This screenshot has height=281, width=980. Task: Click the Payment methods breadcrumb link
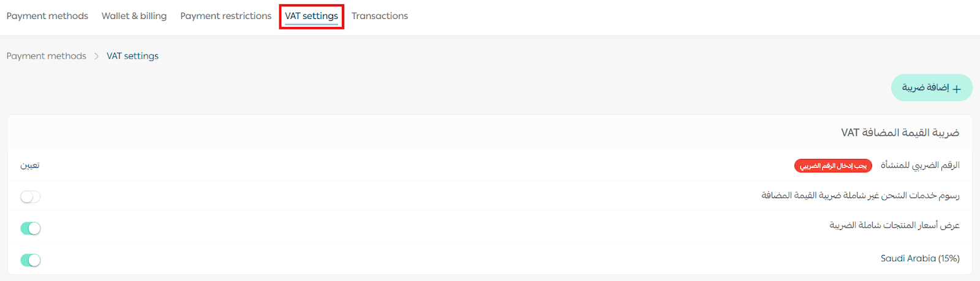pyautogui.click(x=47, y=56)
